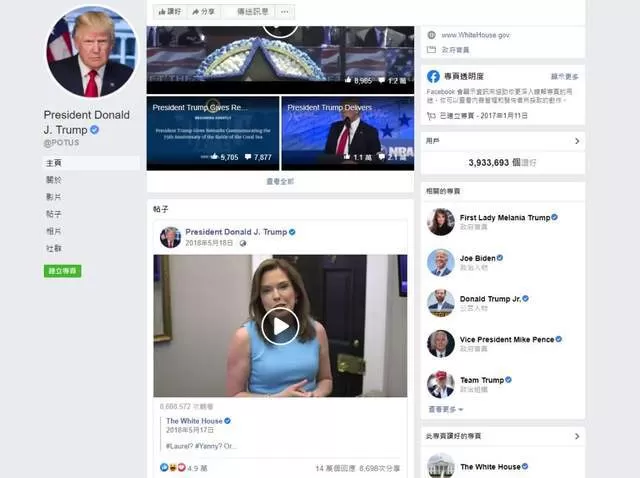640x478 pixels.
Task: Click the Share (分享) button
Action: point(204,11)
